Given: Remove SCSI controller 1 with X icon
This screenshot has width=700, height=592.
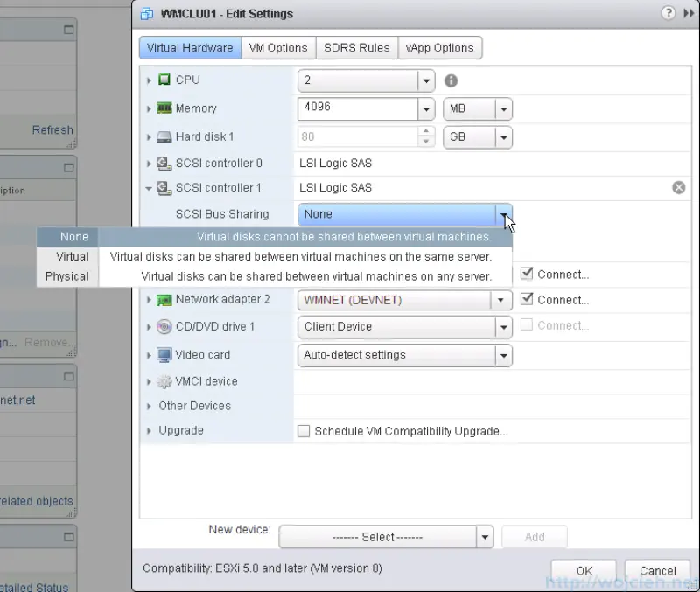Looking at the screenshot, I should 678,187.
